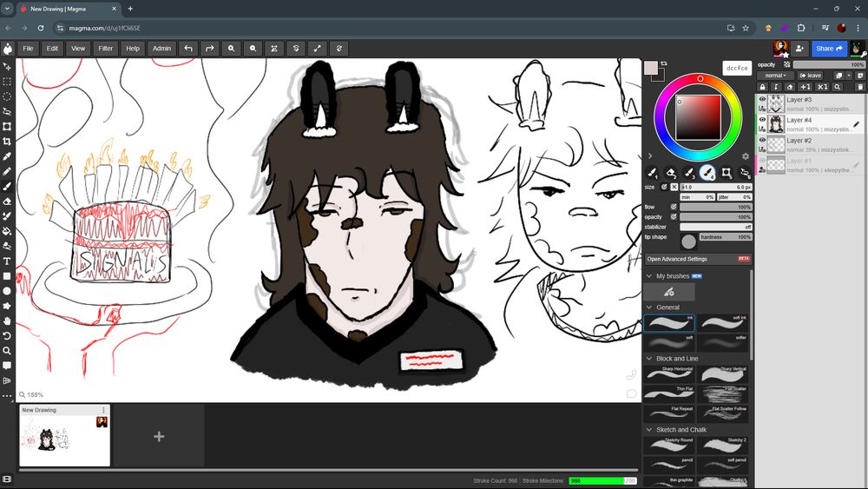Open the View menu

(78, 49)
